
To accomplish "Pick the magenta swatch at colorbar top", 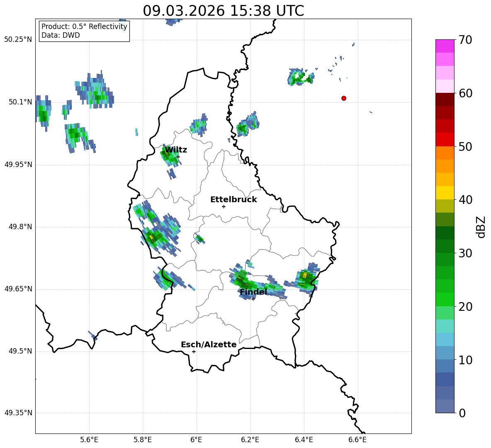I will 445,46.
